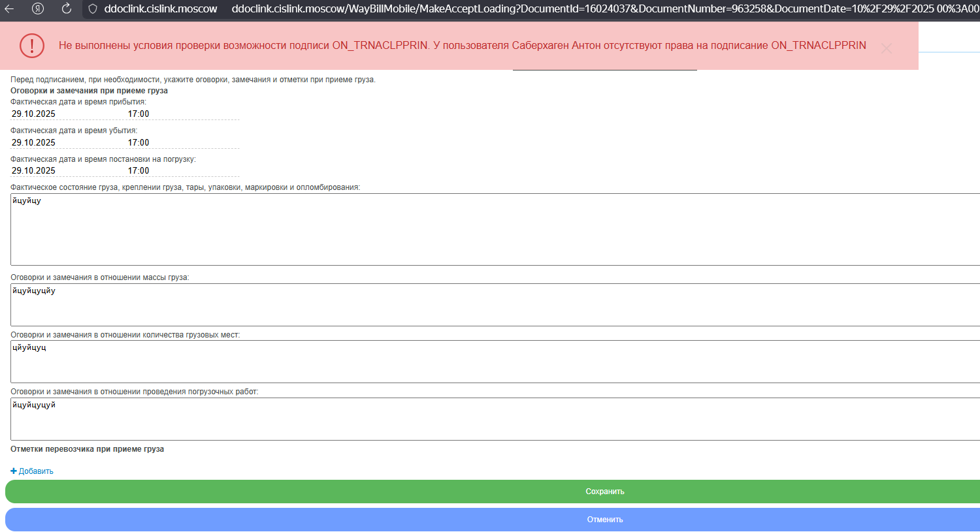Click heading Оговорки и замечания при приеме груза
The height and width of the screenshot is (532, 980).
pos(89,91)
